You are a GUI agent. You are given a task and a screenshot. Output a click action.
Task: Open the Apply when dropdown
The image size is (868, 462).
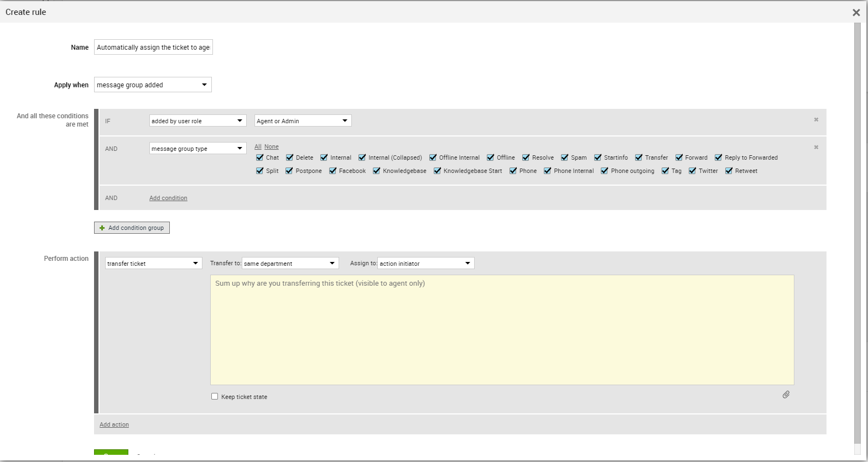(153, 85)
